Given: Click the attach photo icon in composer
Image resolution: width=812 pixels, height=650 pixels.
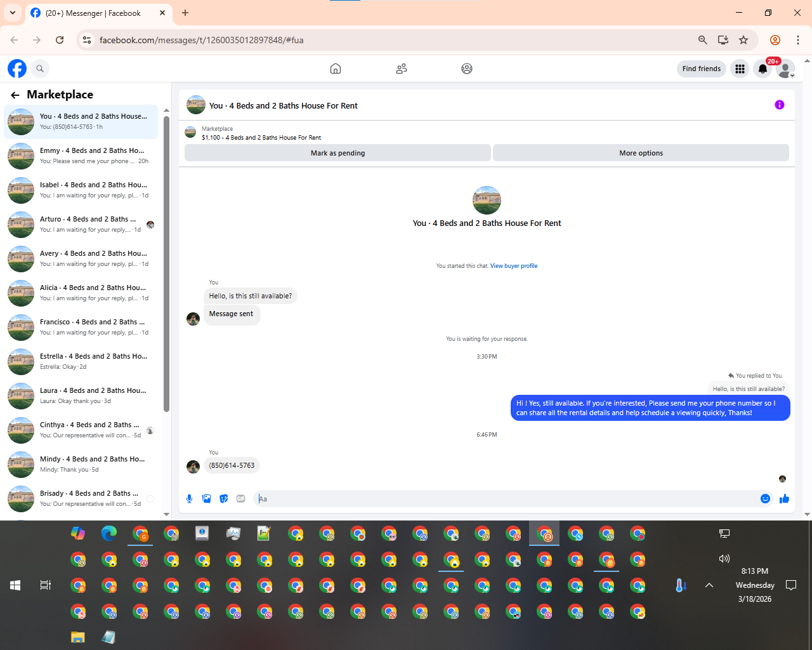Looking at the screenshot, I should (x=206, y=499).
